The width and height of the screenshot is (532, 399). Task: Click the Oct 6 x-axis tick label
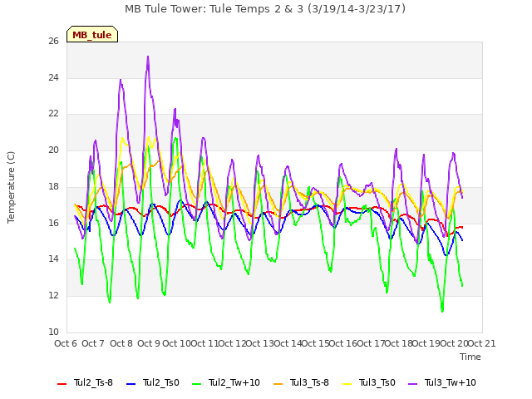click(66, 343)
